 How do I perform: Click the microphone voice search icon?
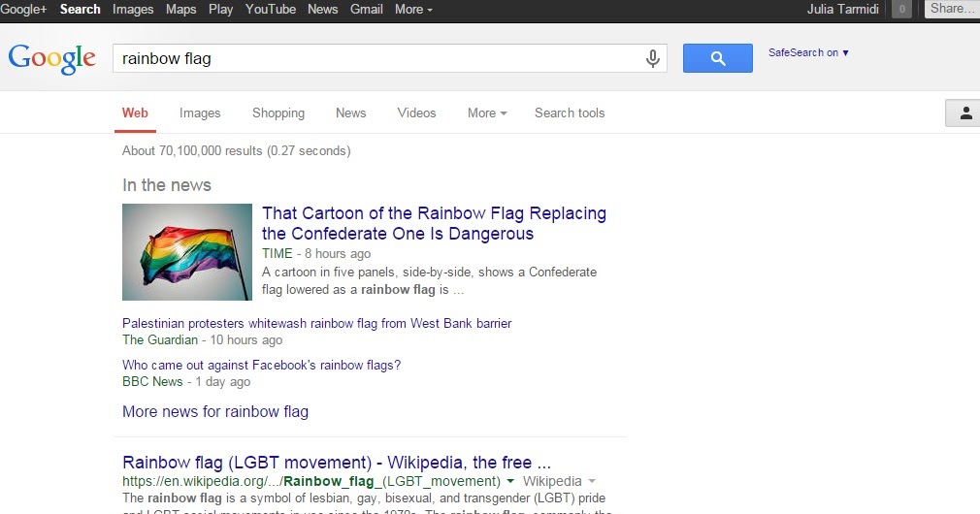(652, 59)
